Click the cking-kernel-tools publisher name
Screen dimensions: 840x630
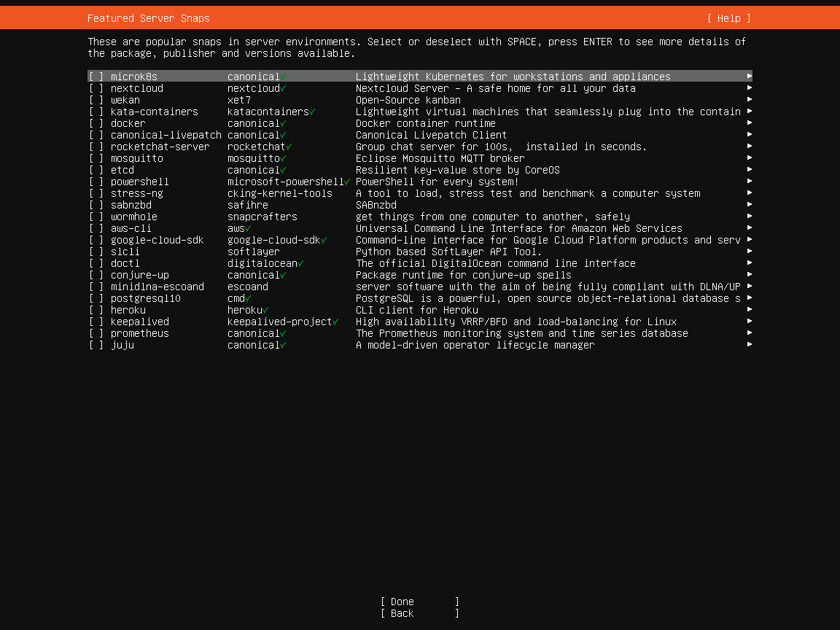[280, 193]
